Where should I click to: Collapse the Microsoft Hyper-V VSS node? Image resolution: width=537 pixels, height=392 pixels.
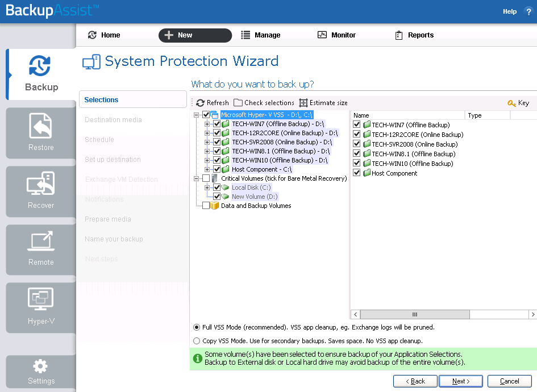196,115
